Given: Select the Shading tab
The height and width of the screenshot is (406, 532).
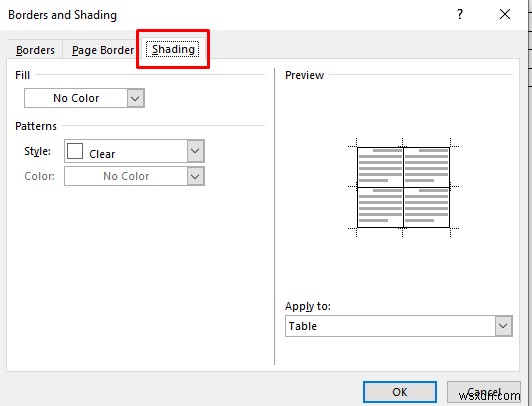Looking at the screenshot, I should tap(173, 50).
